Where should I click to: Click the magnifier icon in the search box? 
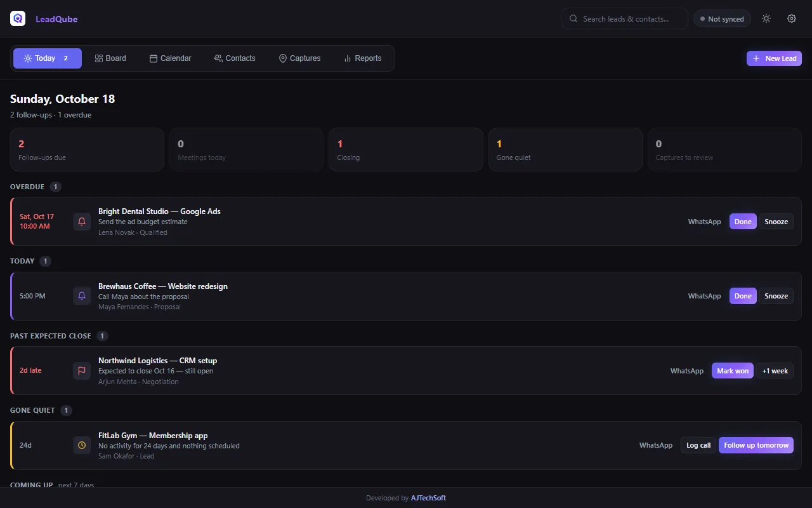[x=573, y=19]
